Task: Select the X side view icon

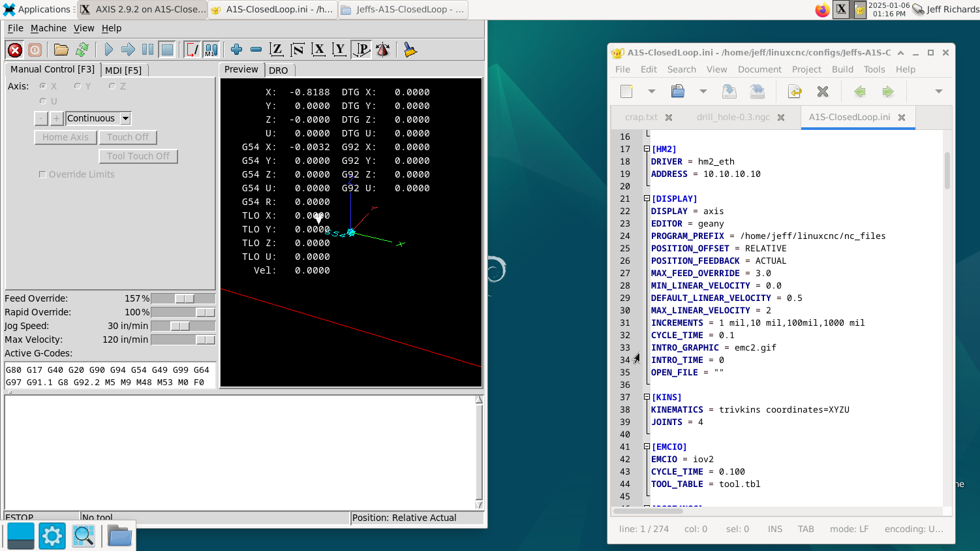Action: point(318,50)
